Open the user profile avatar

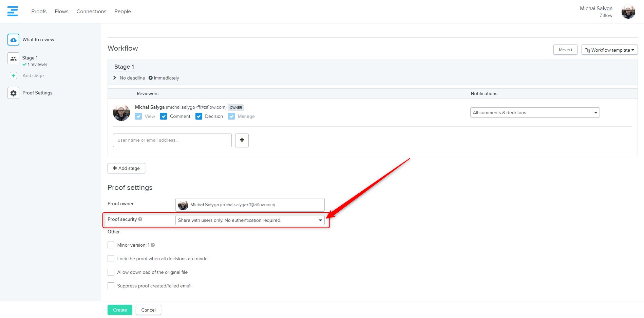pyautogui.click(x=628, y=12)
